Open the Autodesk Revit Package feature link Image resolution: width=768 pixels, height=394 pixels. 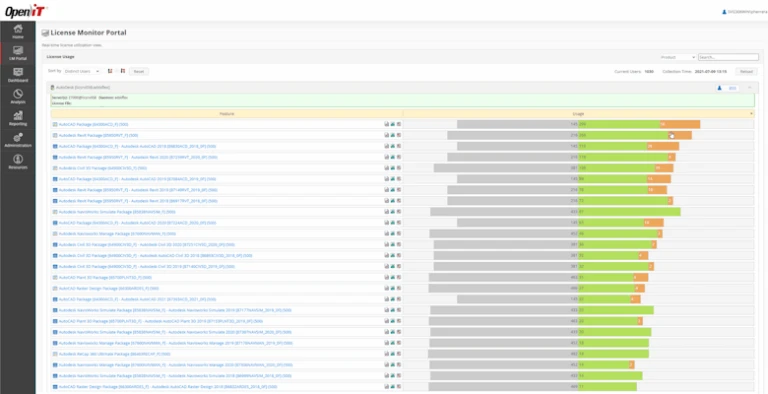click(x=98, y=135)
